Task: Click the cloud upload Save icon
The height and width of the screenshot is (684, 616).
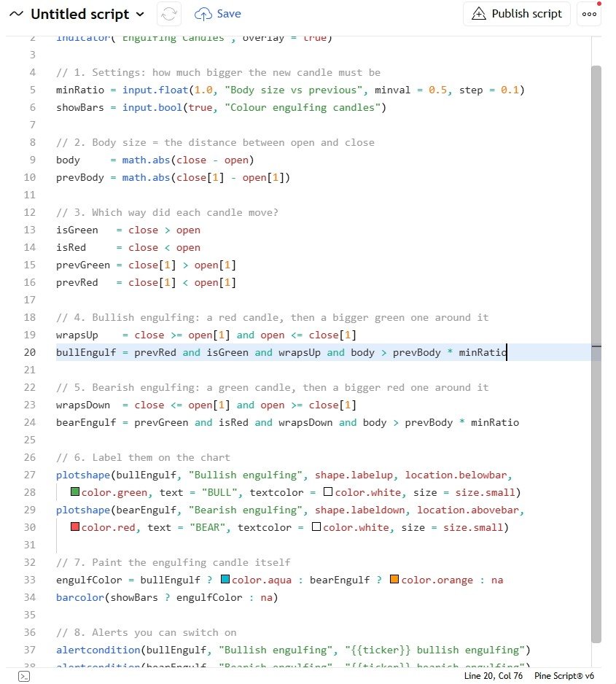Action: coord(203,14)
